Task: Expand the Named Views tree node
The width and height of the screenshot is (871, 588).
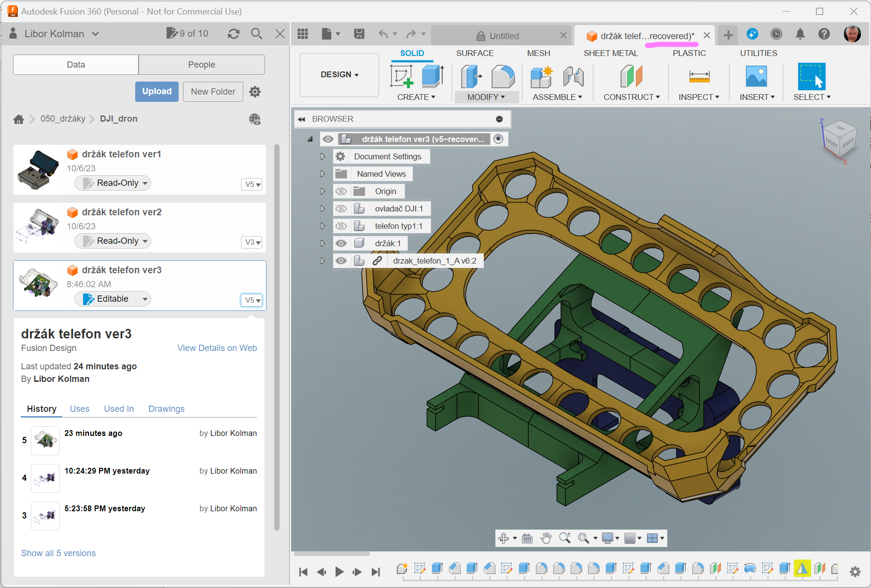Action: coord(323,174)
